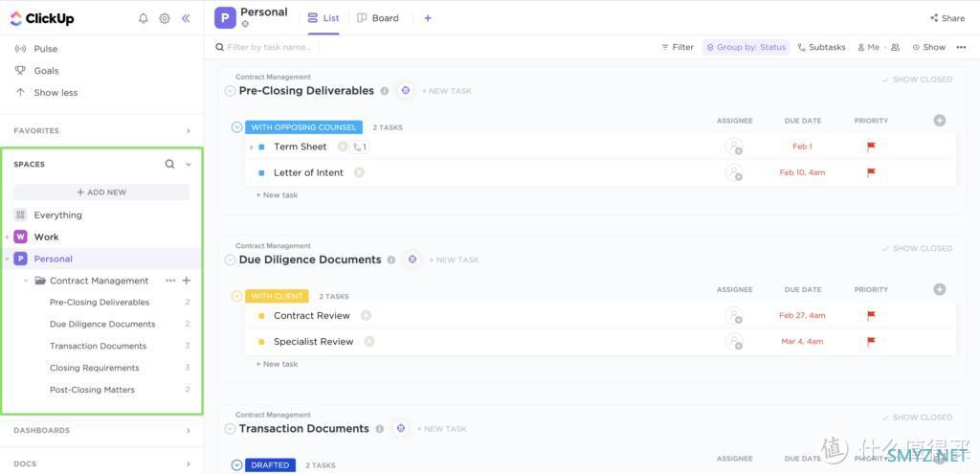The image size is (980, 474).
Task: Open the Work space
Action: [x=46, y=237]
